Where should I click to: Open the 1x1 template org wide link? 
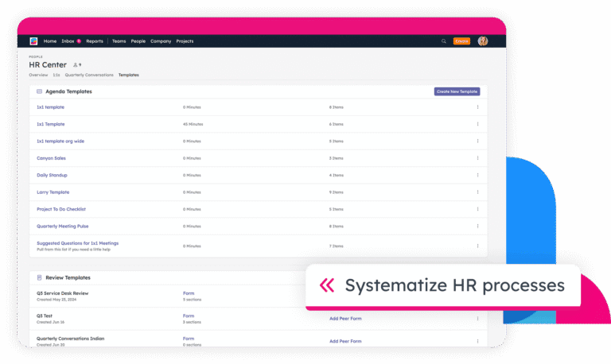(x=60, y=141)
